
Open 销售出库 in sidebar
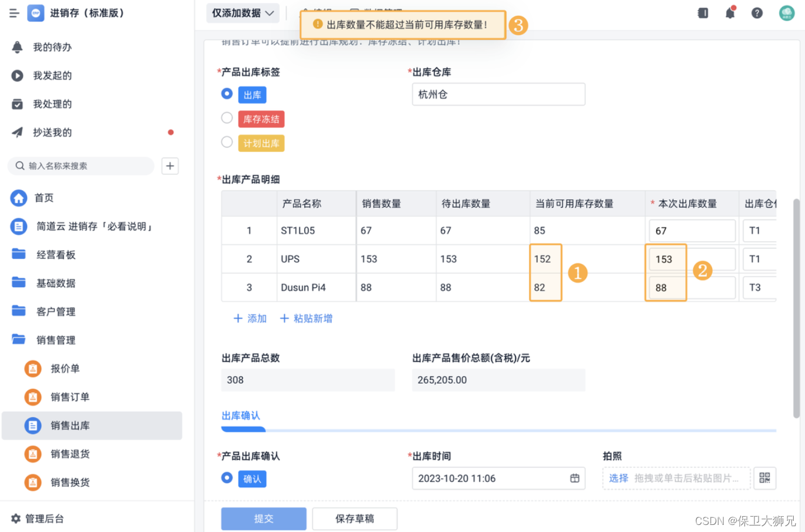tap(92, 425)
